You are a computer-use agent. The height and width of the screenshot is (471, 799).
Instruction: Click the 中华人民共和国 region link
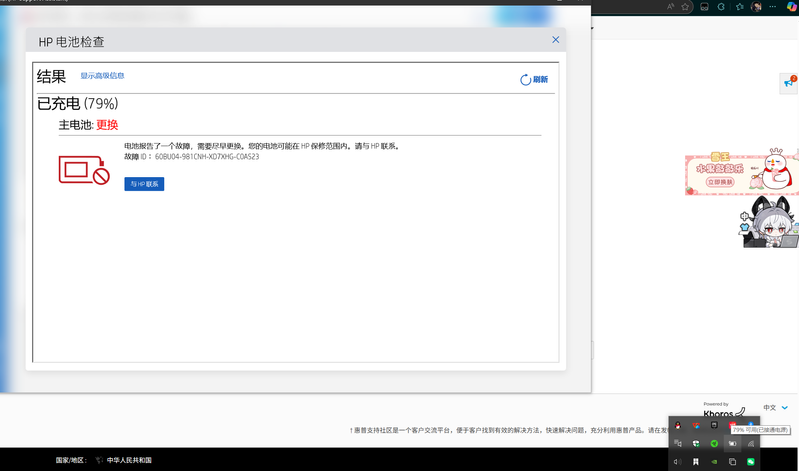129,460
